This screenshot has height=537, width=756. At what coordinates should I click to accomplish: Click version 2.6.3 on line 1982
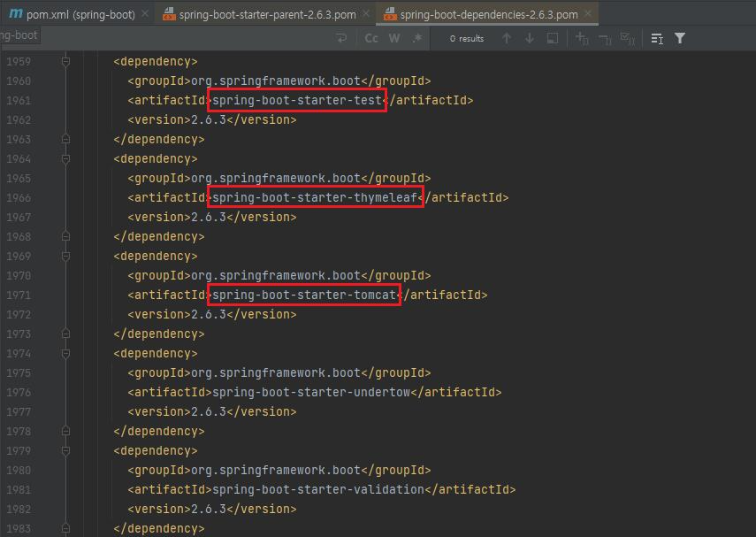209,509
